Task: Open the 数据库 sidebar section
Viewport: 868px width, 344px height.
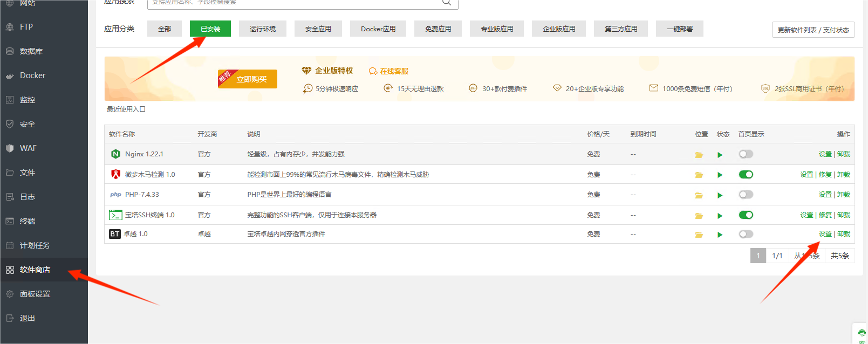Action: pos(43,51)
